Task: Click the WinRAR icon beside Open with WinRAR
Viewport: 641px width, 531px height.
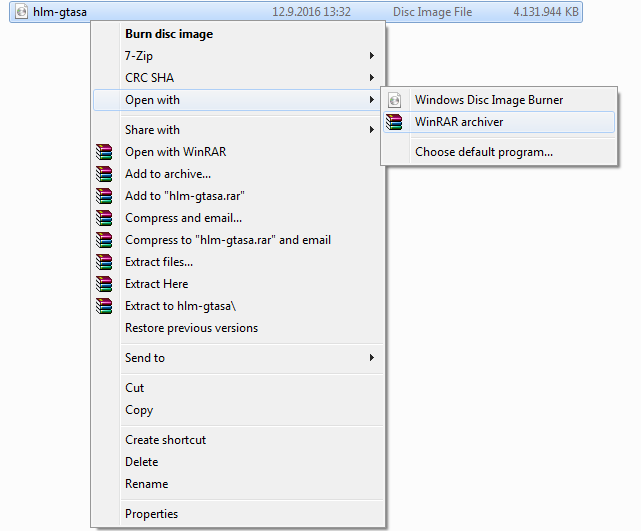Action: click(104, 152)
